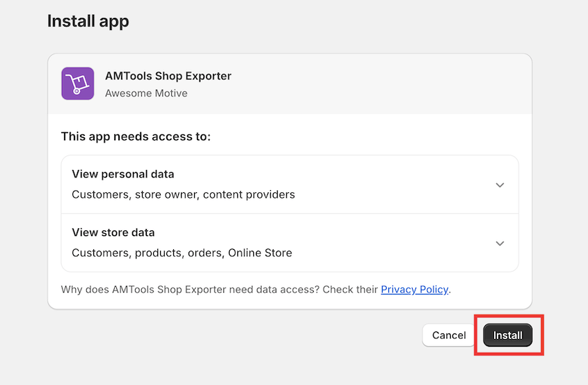The image size is (588, 385).
Task: Click the 'View personal data' heading
Action: click(123, 174)
